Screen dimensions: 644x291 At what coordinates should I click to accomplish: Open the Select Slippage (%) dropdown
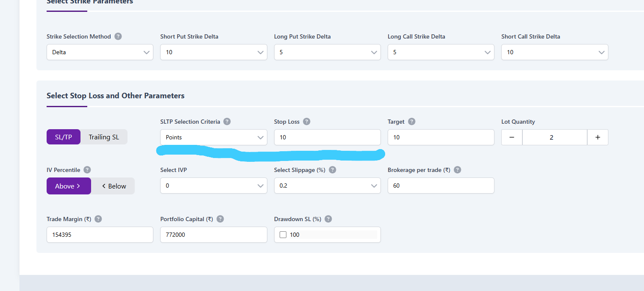[x=327, y=186]
